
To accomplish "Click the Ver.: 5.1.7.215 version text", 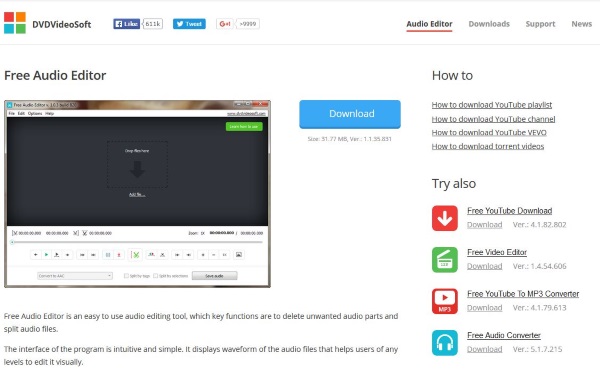I will point(538,349).
